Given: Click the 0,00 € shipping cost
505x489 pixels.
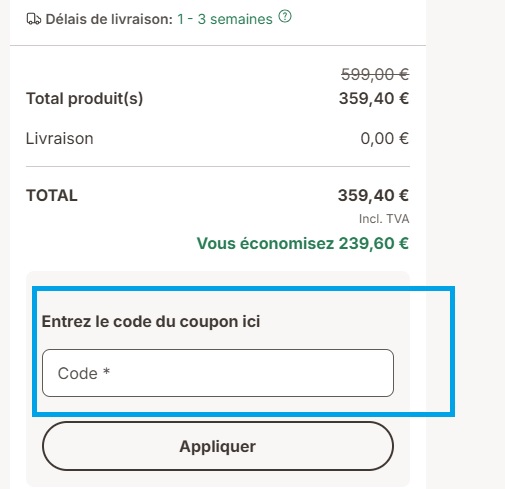Looking at the screenshot, I should click(385, 138).
